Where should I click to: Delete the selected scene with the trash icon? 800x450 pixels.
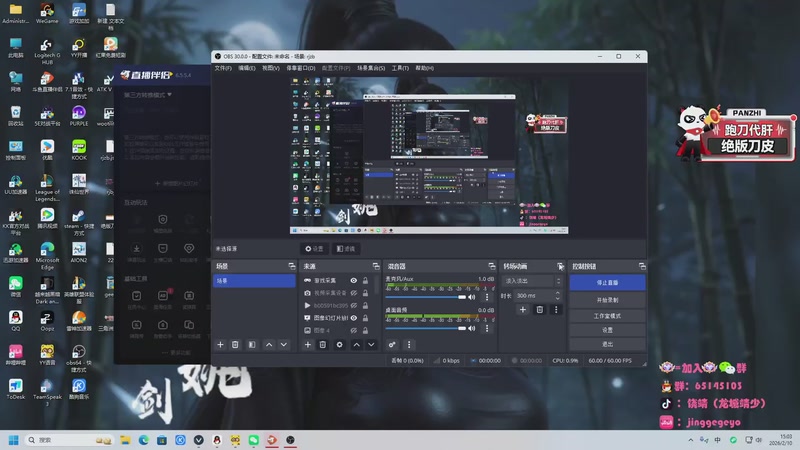(x=235, y=345)
